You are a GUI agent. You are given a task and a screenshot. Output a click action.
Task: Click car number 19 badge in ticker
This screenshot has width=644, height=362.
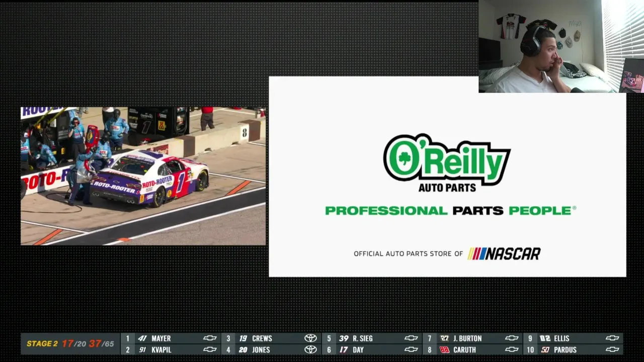pyautogui.click(x=243, y=338)
